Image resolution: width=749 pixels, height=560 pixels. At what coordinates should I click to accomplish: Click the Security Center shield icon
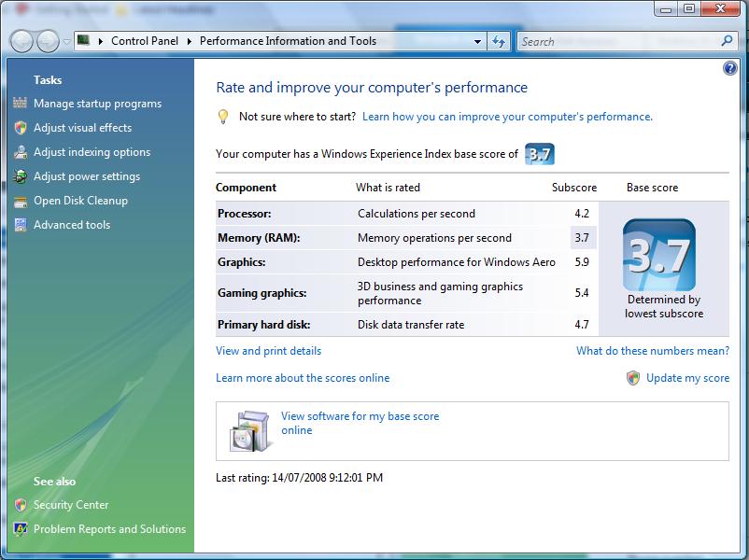point(20,505)
